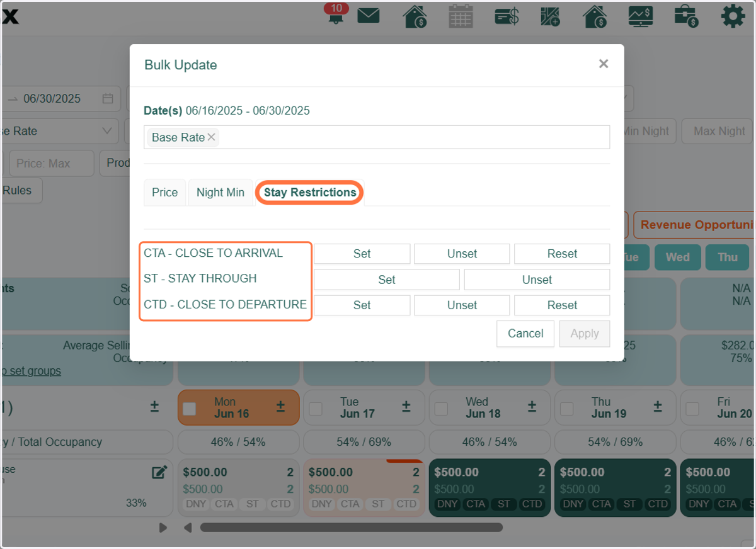This screenshot has height=549, width=756.
Task: Set Stay Through restriction
Action: 387,280
